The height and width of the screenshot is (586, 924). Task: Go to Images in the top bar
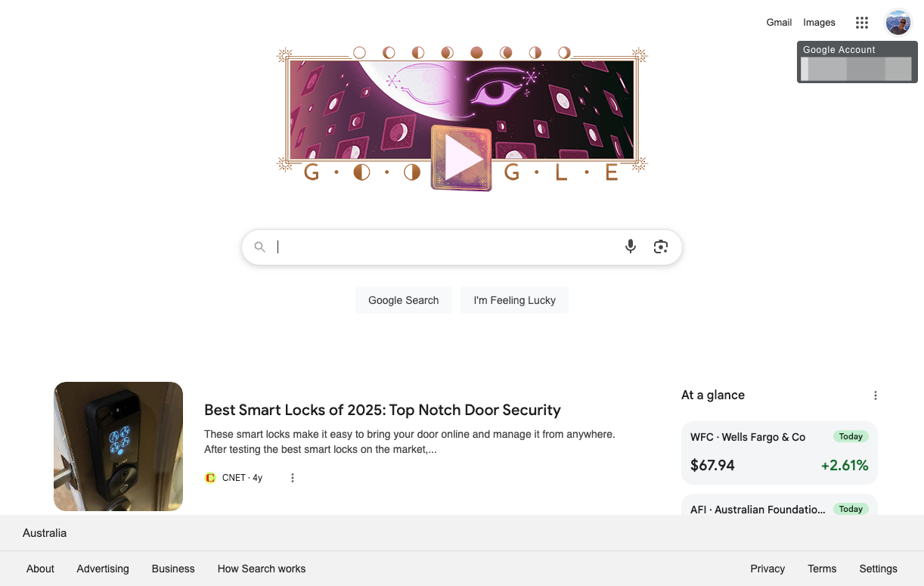click(x=819, y=23)
